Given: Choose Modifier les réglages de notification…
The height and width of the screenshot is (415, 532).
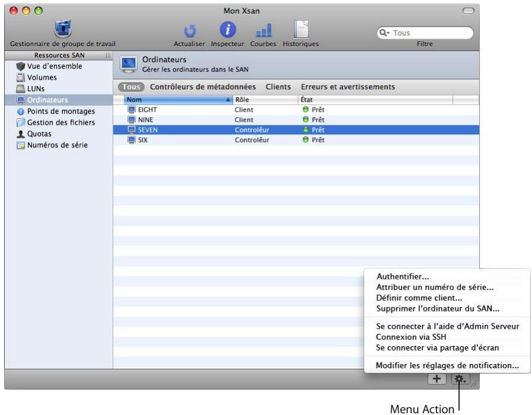Looking at the screenshot, I should (x=447, y=365).
